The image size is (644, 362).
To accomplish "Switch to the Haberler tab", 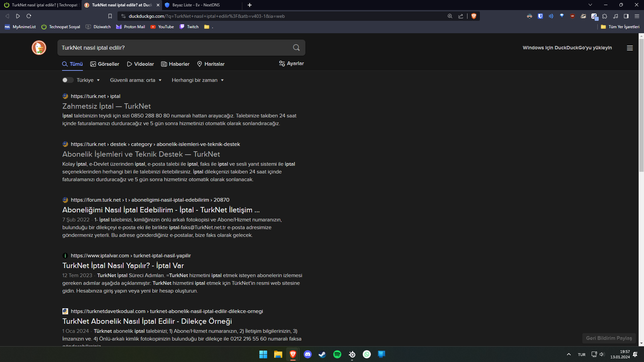I will click(x=175, y=64).
